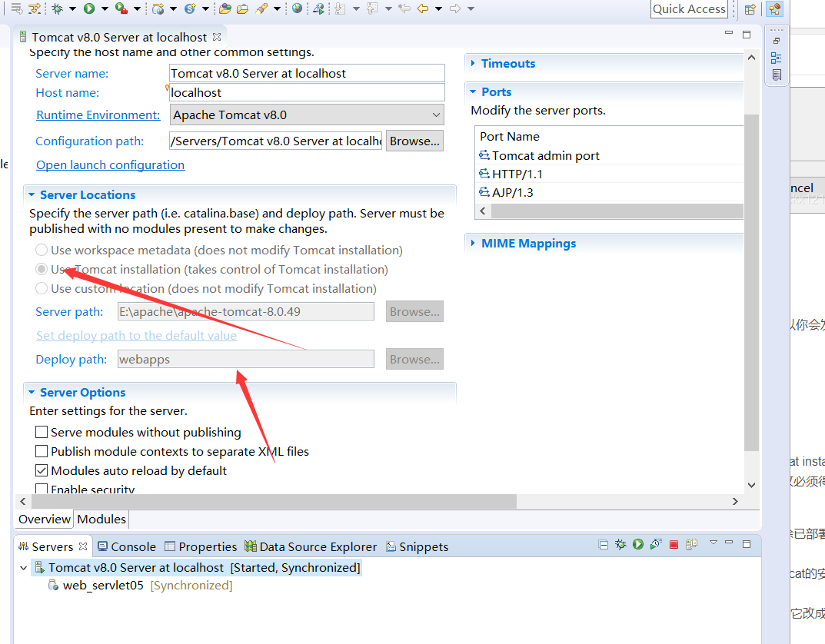Click the yellow Back arrow icon
The width and height of the screenshot is (825, 644).
click(423, 8)
